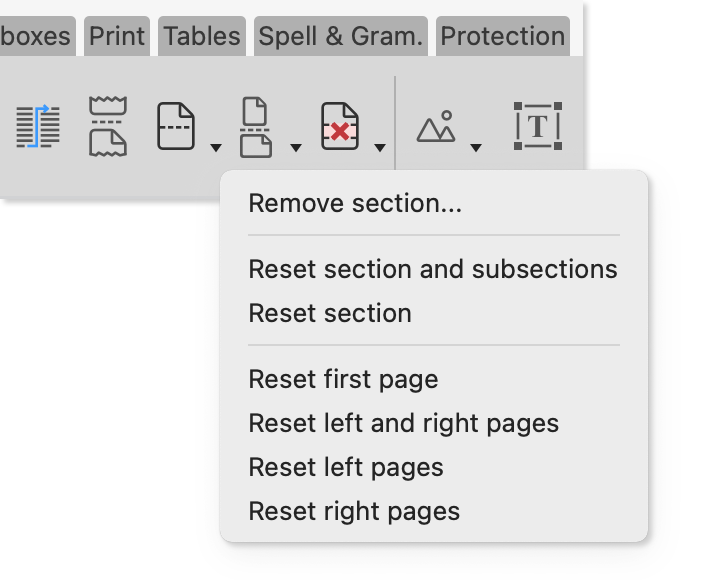Click the remove section red-X icon
Image resolution: width=720 pixels, height=580 pixels.
[x=340, y=127]
